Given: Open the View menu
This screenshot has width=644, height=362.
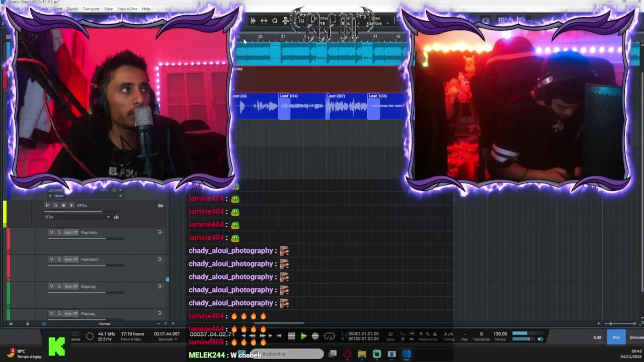Looking at the screenshot, I should pyautogui.click(x=108, y=9).
